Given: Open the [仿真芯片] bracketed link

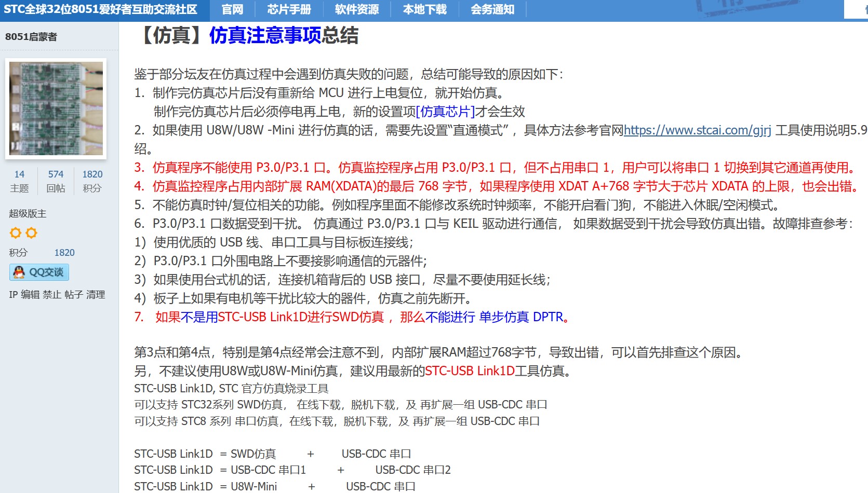Looking at the screenshot, I should click(445, 112).
